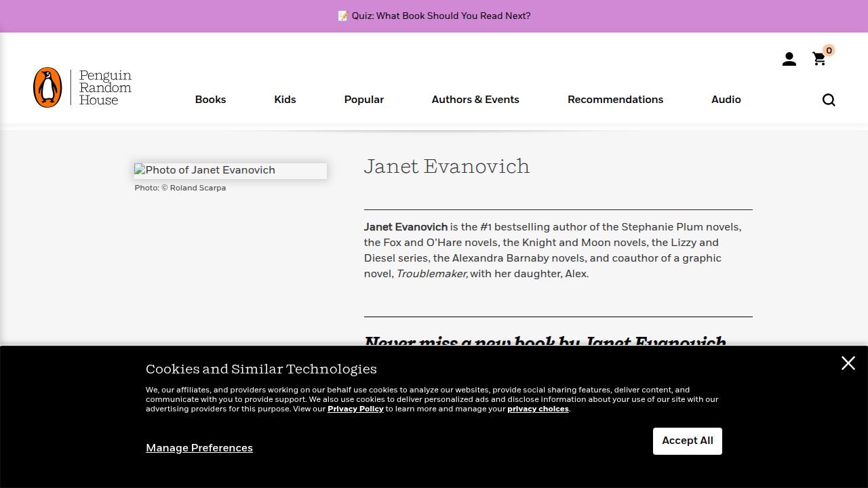Click the photo credit Roland Scarpa text
This screenshot has width=868, height=488.
[180, 188]
